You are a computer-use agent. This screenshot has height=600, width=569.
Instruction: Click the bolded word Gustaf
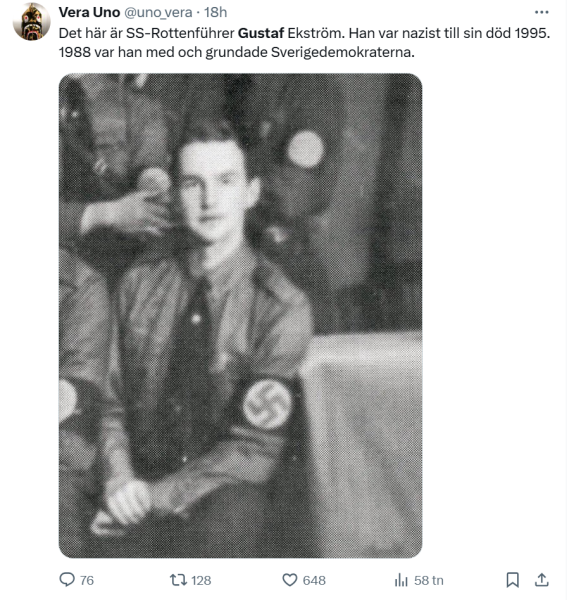point(261,33)
